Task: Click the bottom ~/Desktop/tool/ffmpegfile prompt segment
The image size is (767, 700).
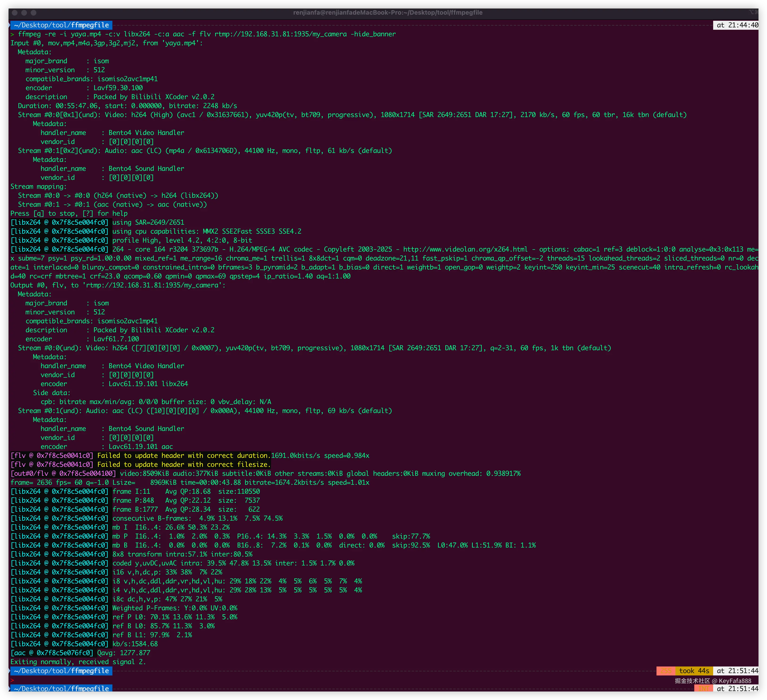Action: [61, 689]
